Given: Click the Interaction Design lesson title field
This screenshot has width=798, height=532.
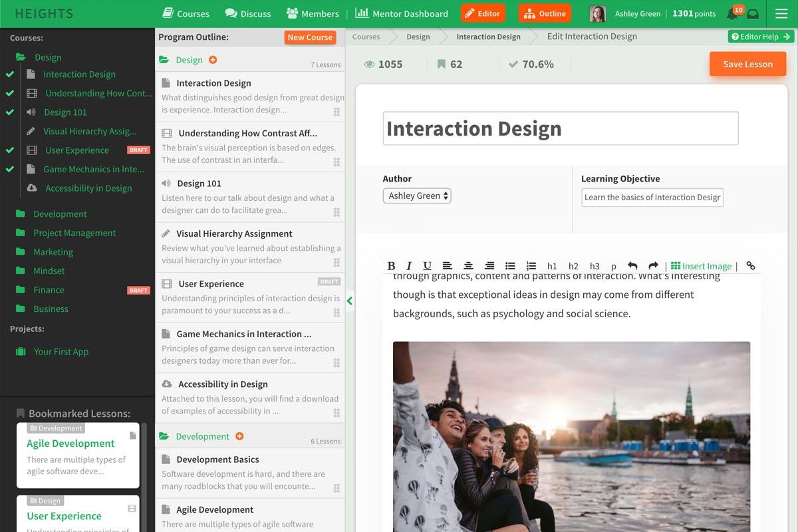Looking at the screenshot, I should (561, 128).
